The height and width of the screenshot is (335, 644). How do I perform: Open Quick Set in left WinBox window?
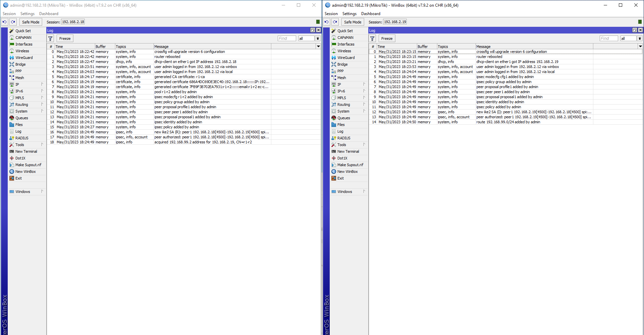point(23,31)
